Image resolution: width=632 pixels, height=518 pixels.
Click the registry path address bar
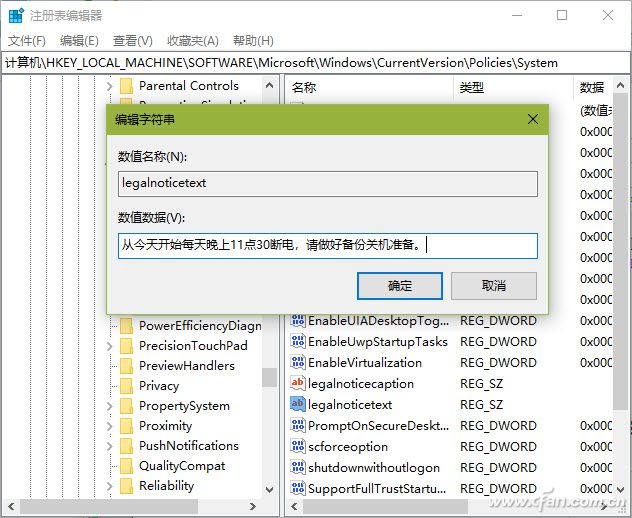coord(315,63)
